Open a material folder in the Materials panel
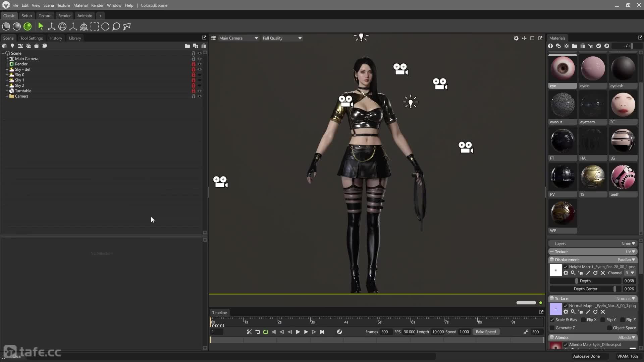This screenshot has height=362, width=644. [575, 46]
